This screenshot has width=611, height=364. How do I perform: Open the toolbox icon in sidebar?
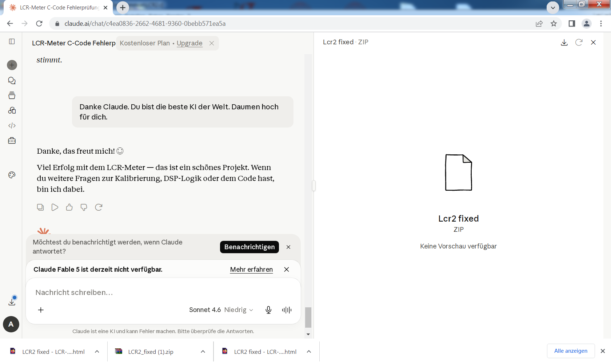pyautogui.click(x=12, y=141)
